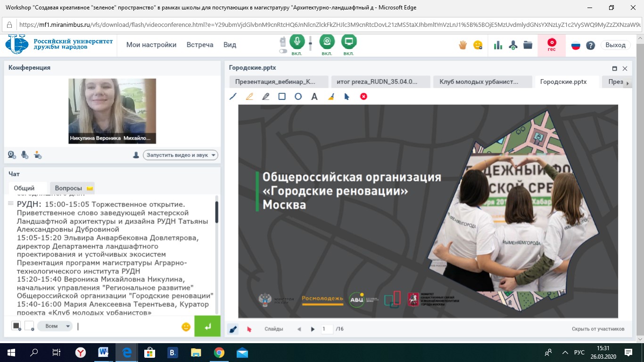
Task: Toggle the rec recording button
Action: pos(552,45)
